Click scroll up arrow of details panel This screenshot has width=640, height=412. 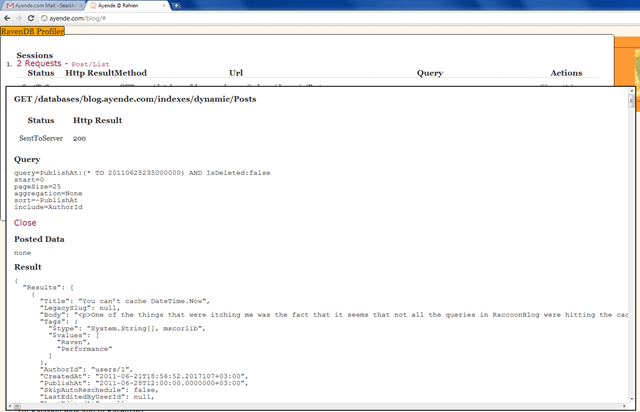coord(631,91)
